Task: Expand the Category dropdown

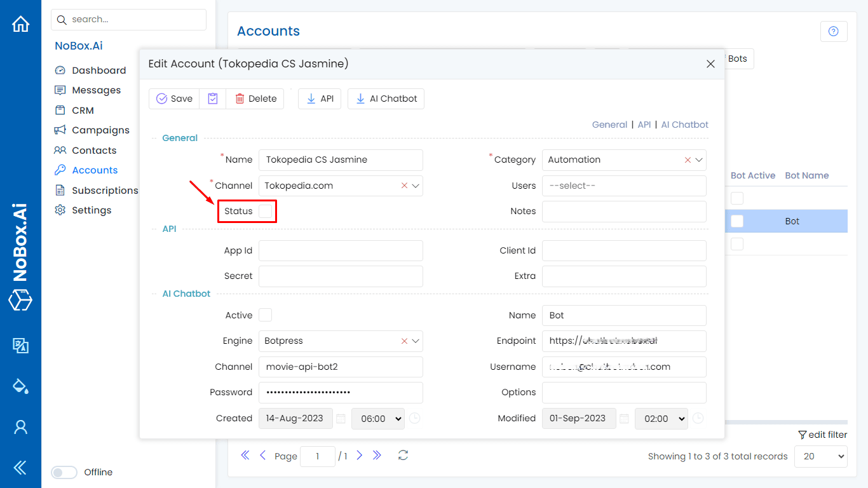Action: coord(699,160)
